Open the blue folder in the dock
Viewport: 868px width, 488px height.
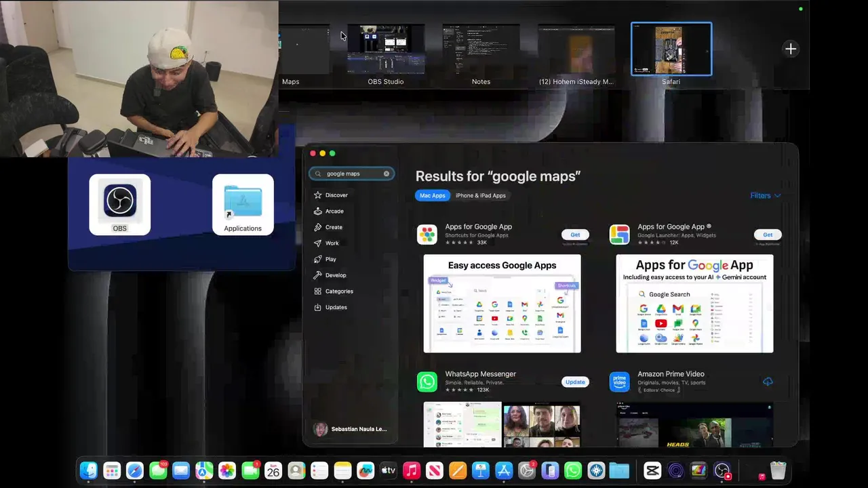619,470
